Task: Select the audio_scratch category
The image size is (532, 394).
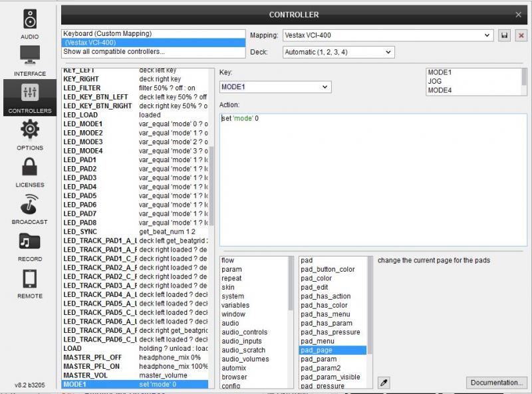Action: point(243,350)
